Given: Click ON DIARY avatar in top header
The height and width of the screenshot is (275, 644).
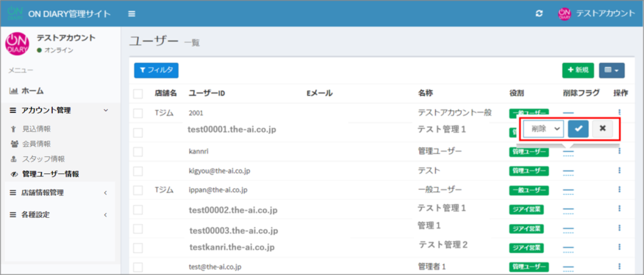Looking at the screenshot, I should pyautogui.click(x=564, y=13).
